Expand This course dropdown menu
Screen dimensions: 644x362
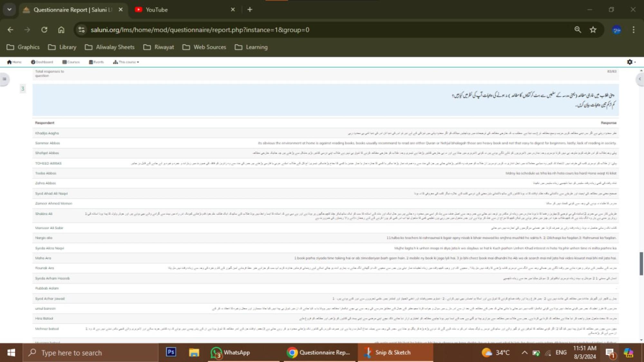[126, 62]
